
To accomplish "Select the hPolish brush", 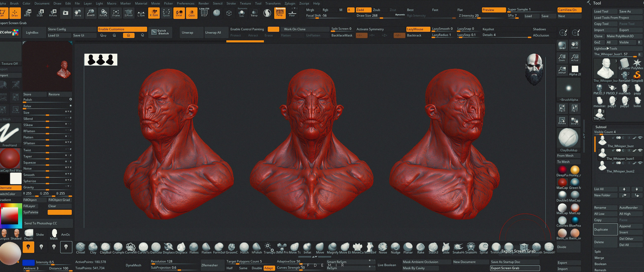I will (x=257, y=248).
